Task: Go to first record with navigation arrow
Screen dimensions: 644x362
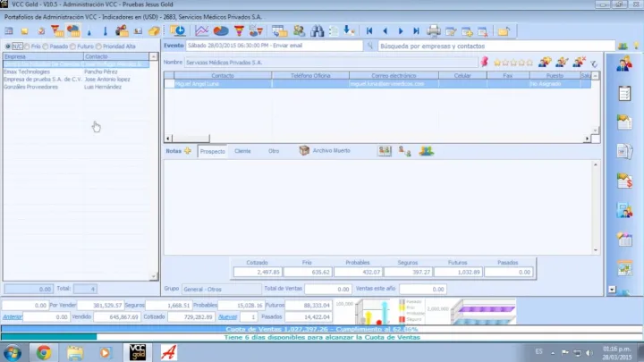Action: point(370,31)
